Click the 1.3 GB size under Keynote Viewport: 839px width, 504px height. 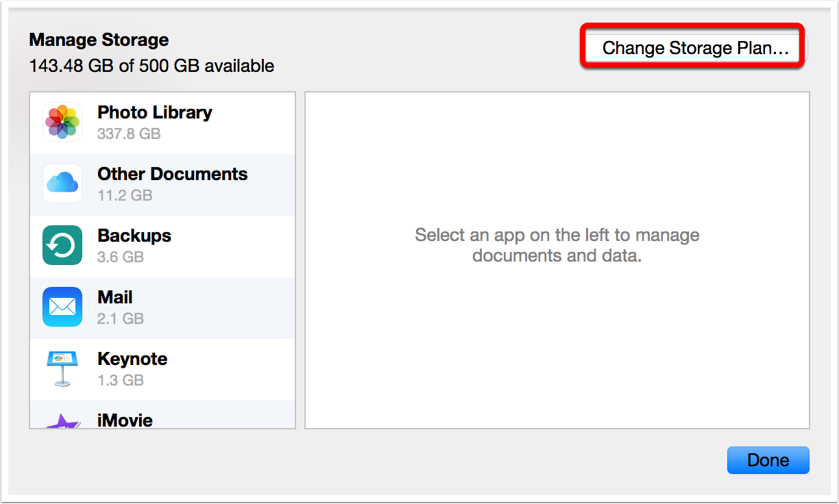(121, 380)
